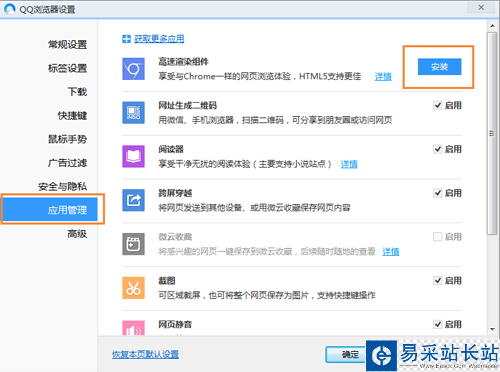
Task: Click the 阅读器 purple book icon
Action: (x=133, y=156)
